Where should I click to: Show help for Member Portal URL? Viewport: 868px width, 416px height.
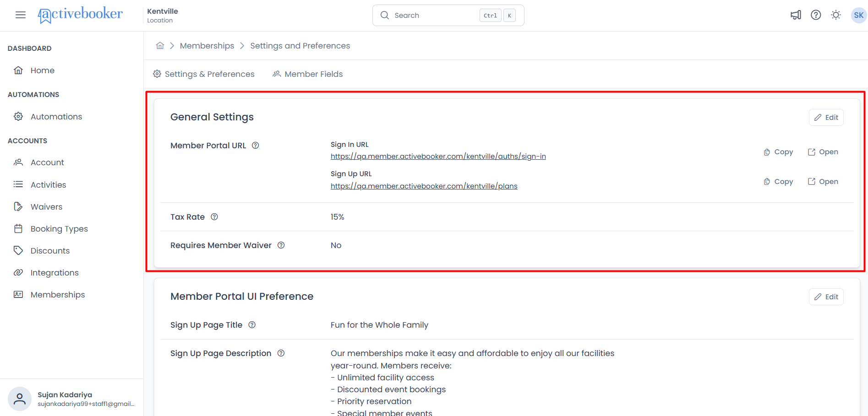point(256,146)
